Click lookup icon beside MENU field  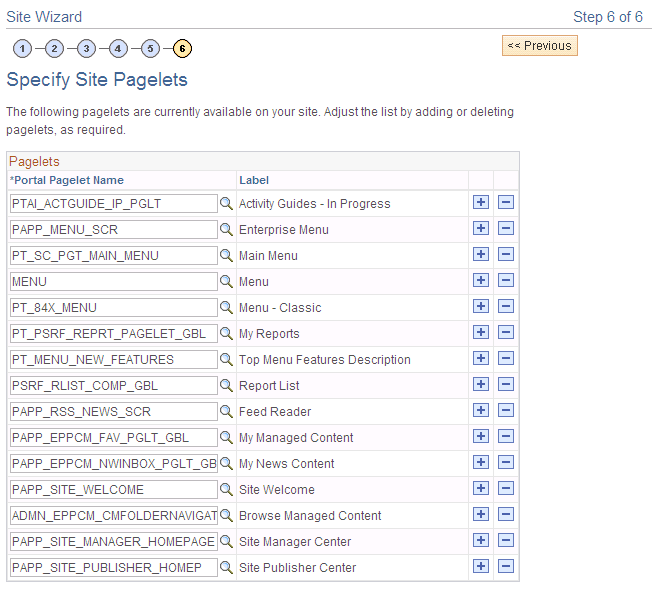[226, 282]
